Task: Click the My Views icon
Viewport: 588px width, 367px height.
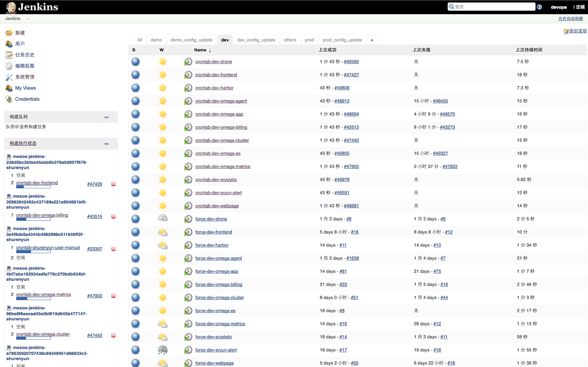Action: tap(9, 88)
